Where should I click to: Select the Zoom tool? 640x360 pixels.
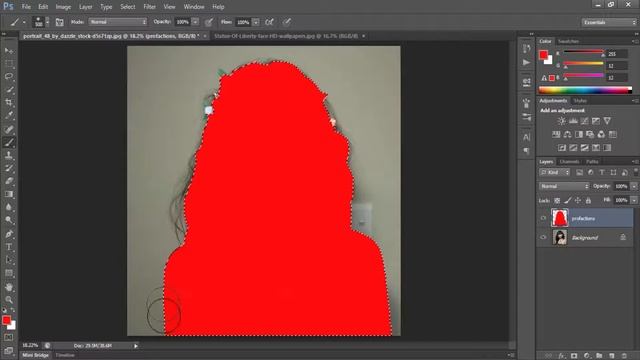click(x=9, y=300)
